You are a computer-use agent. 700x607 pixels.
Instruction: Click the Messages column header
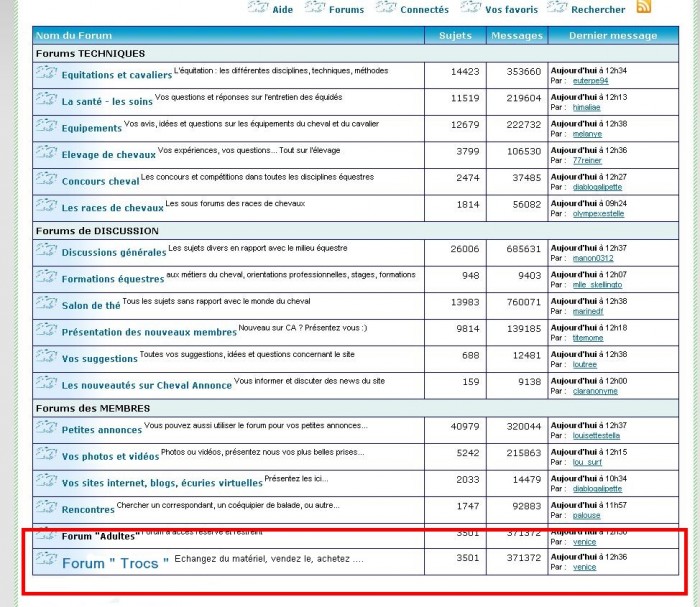click(517, 35)
